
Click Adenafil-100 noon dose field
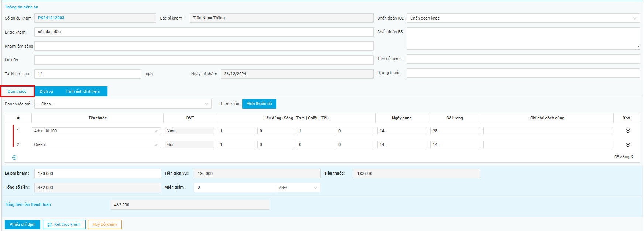pos(276,131)
